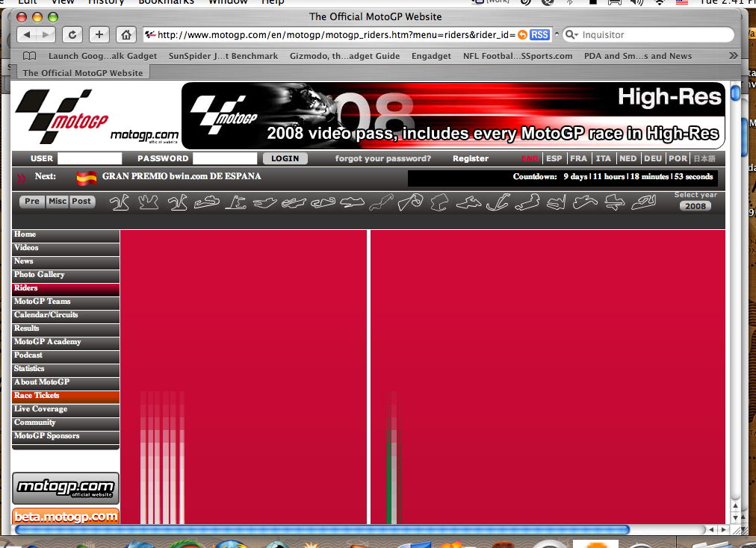Click the US flag input menu icon
This screenshot has width=756, height=548.
[x=682, y=2]
